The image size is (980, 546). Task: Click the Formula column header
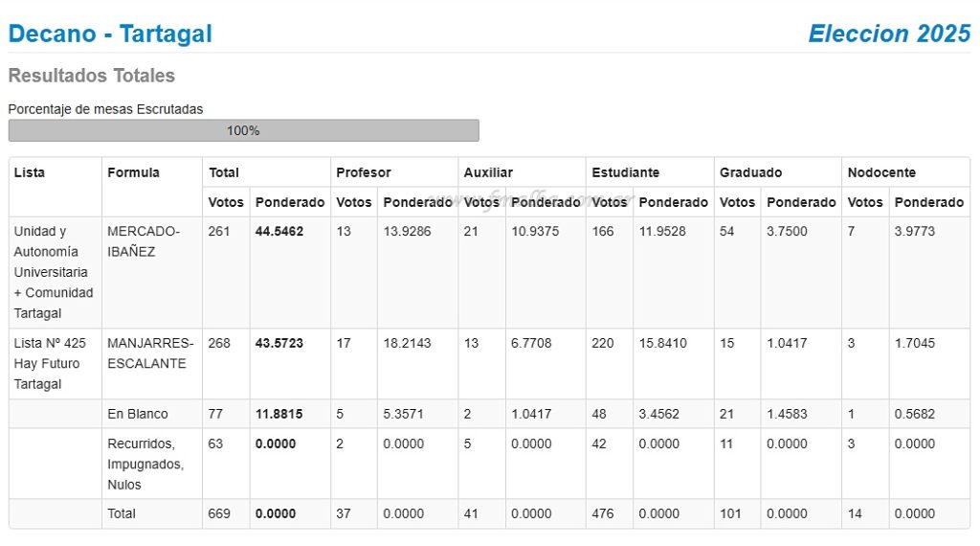tap(133, 172)
